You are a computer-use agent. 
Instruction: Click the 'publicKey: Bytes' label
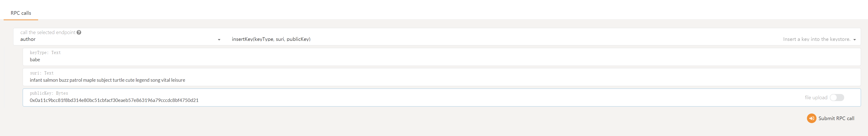tap(49, 93)
